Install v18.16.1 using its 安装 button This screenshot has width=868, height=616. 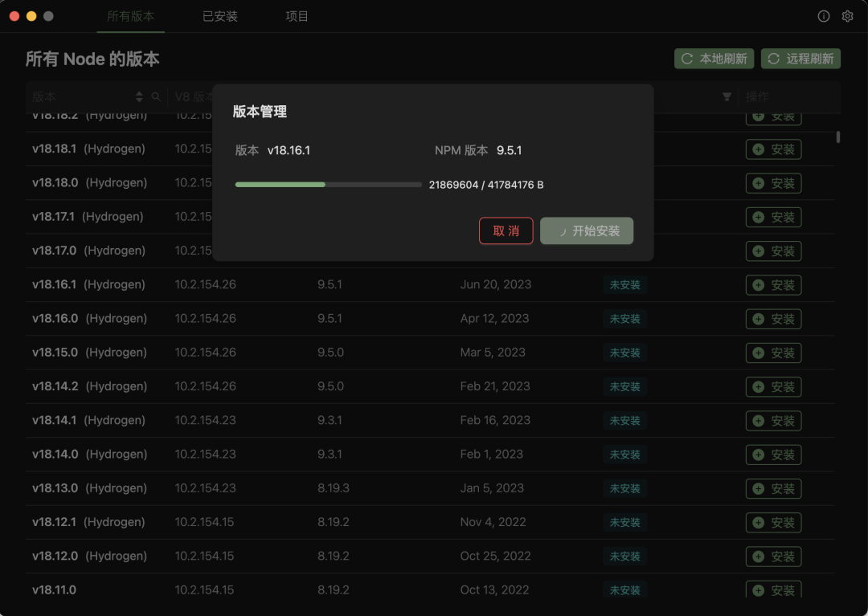(773, 285)
